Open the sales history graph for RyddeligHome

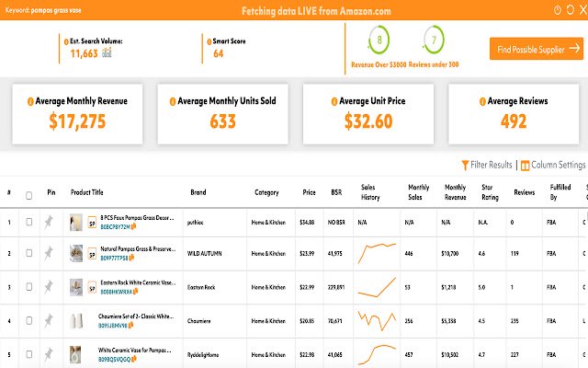click(377, 354)
